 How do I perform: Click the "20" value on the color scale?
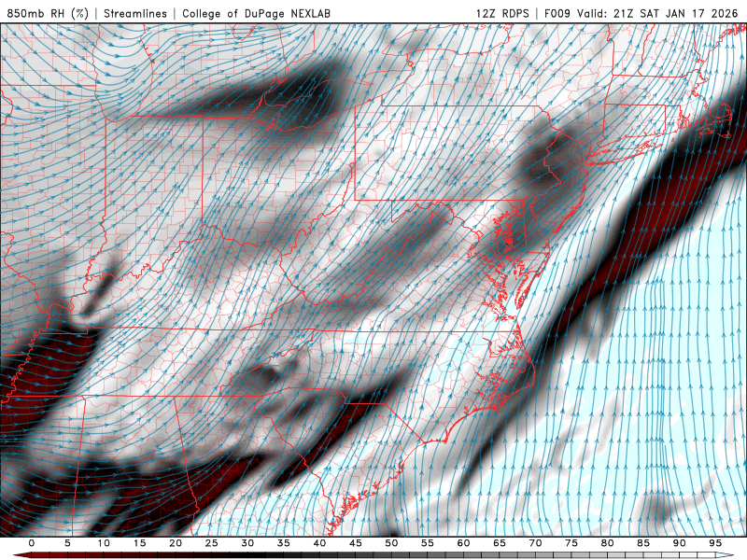[x=176, y=543]
